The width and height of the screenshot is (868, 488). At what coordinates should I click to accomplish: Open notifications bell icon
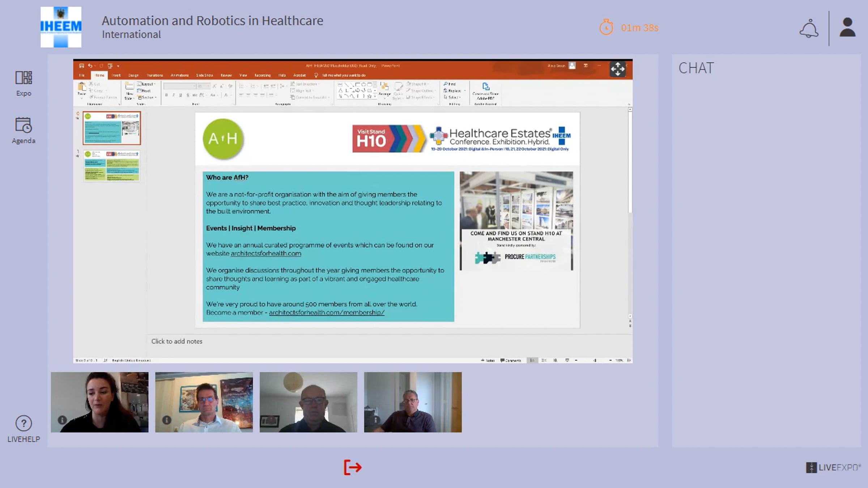pos(809,28)
